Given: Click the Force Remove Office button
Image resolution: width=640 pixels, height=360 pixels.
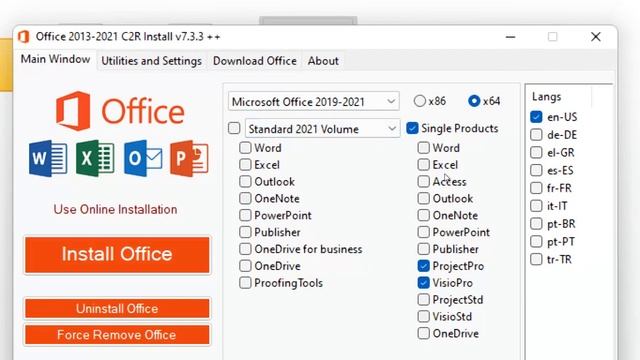Looking at the screenshot, I should 117,335.
